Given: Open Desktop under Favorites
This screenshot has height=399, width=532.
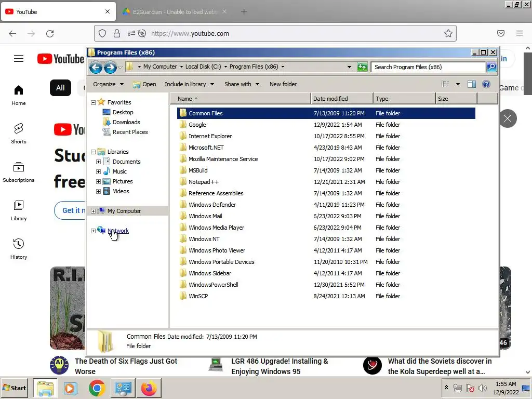Looking at the screenshot, I should (123, 112).
